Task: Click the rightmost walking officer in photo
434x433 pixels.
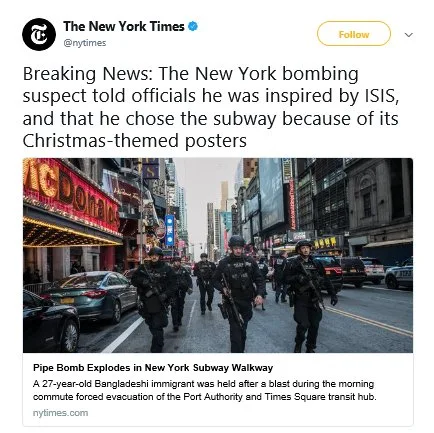Action: (308, 296)
